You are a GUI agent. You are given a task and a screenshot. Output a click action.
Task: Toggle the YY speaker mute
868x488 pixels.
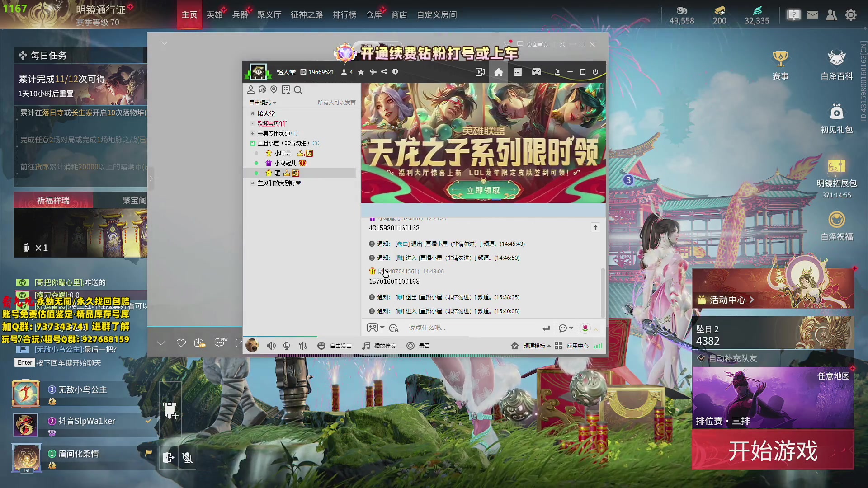[x=271, y=346]
